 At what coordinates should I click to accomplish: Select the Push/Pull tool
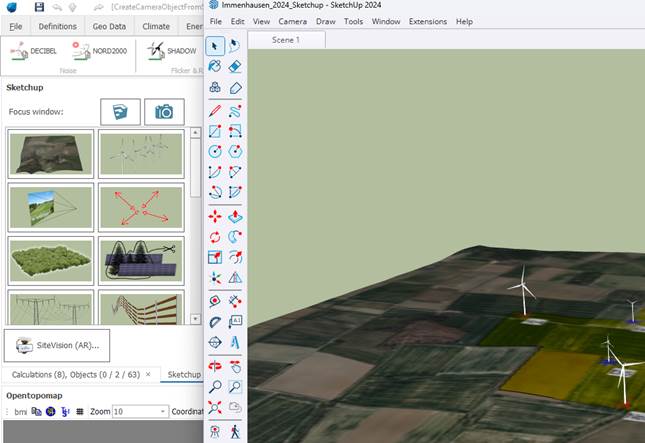point(234,216)
